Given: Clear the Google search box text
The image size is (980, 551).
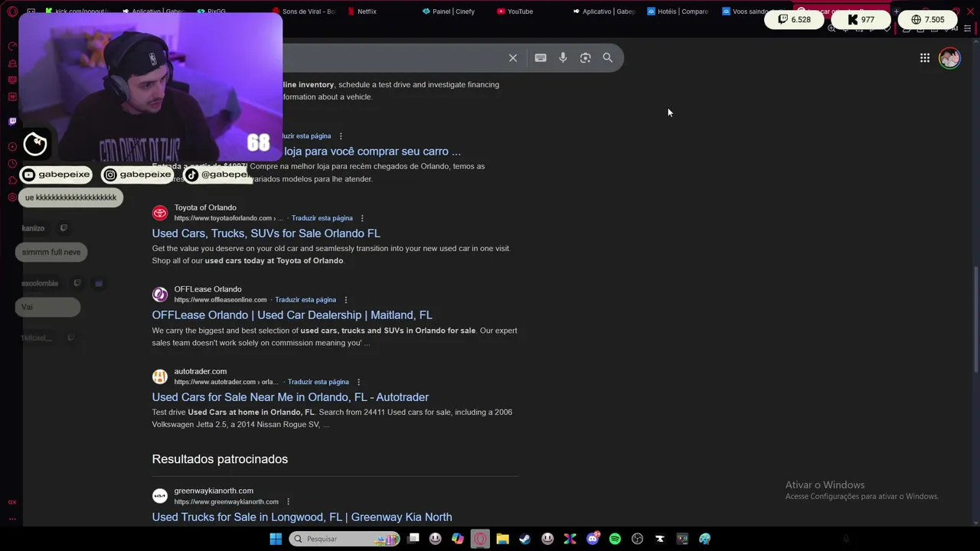Looking at the screenshot, I should [x=513, y=58].
